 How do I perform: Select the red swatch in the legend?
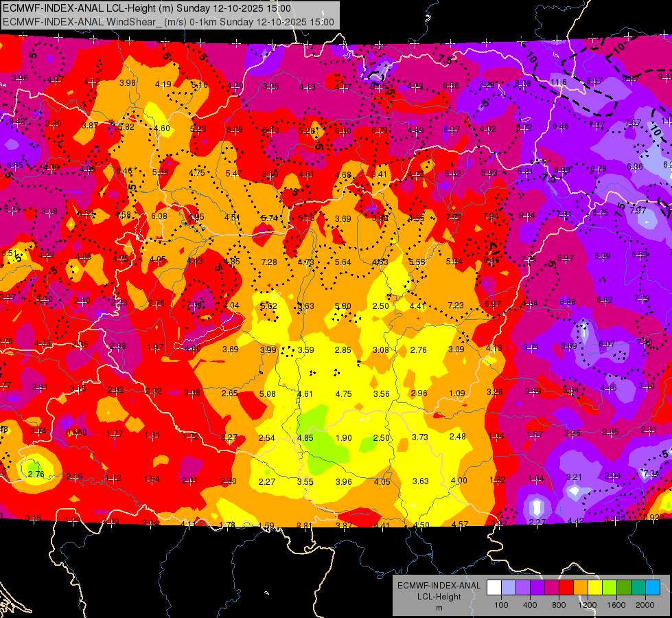[566, 588]
